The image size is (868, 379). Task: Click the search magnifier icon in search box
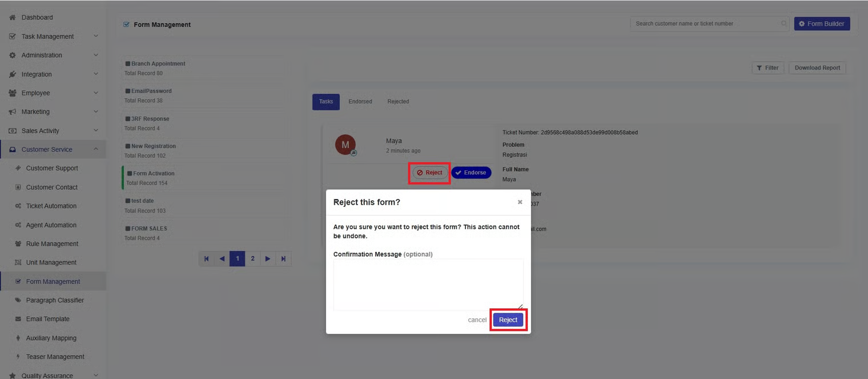coord(783,24)
